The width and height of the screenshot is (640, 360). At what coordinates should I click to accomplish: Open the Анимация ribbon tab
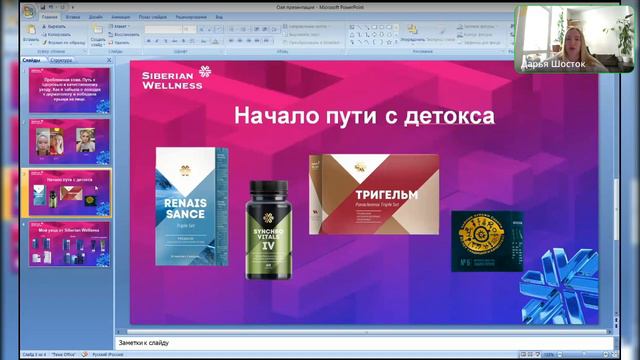pos(121,17)
